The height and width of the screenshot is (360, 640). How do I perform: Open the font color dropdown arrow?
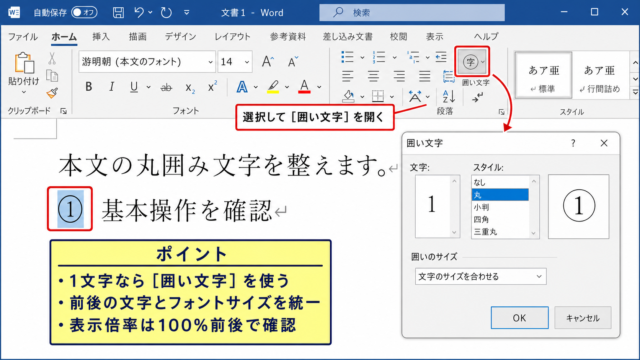319,87
